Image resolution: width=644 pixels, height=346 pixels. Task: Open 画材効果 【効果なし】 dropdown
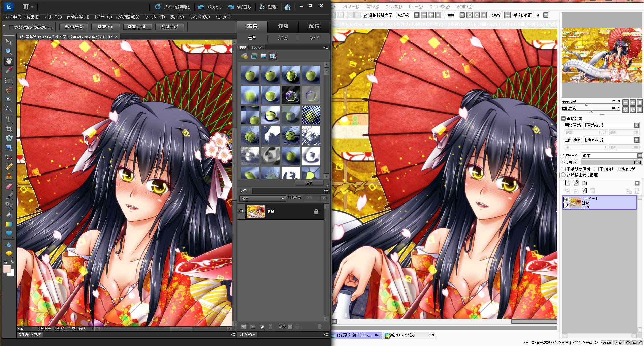click(x=611, y=140)
